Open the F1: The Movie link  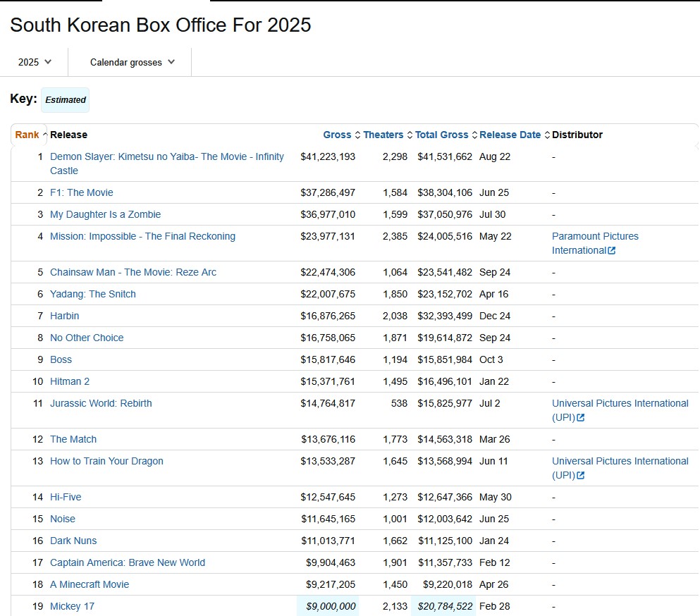(x=81, y=192)
